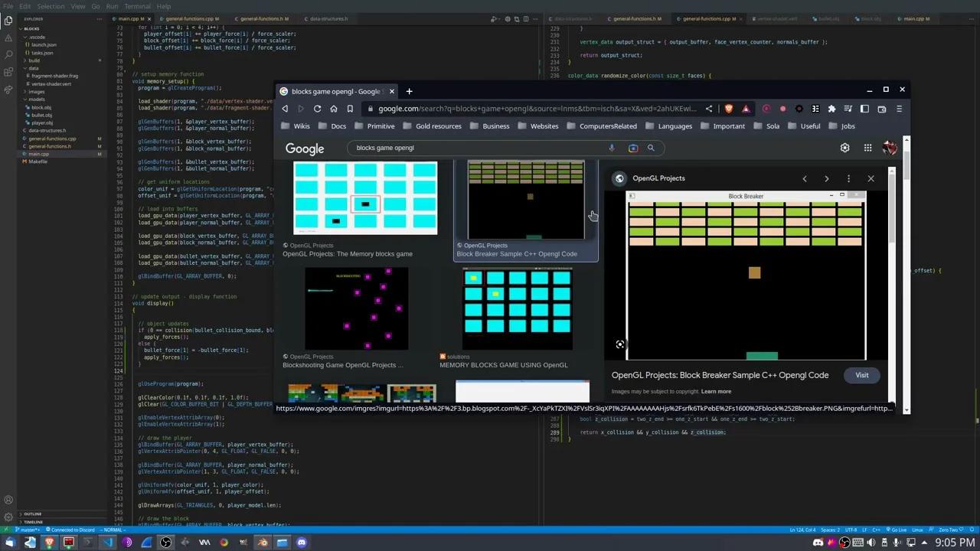Open the ad blocker extension icon
The height and width of the screenshot is (551, 980).
tap(728, 109)
